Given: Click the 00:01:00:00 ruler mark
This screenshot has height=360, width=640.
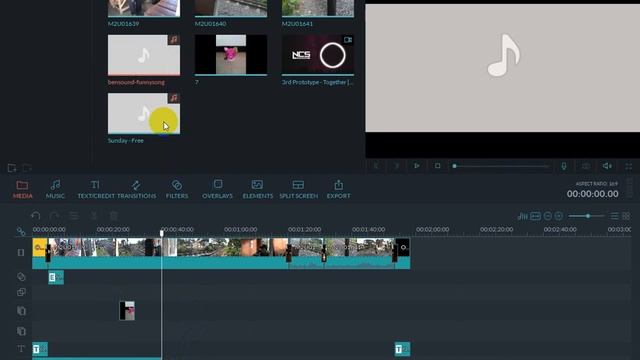Looking at the screenshot, I should pos(240,229).
